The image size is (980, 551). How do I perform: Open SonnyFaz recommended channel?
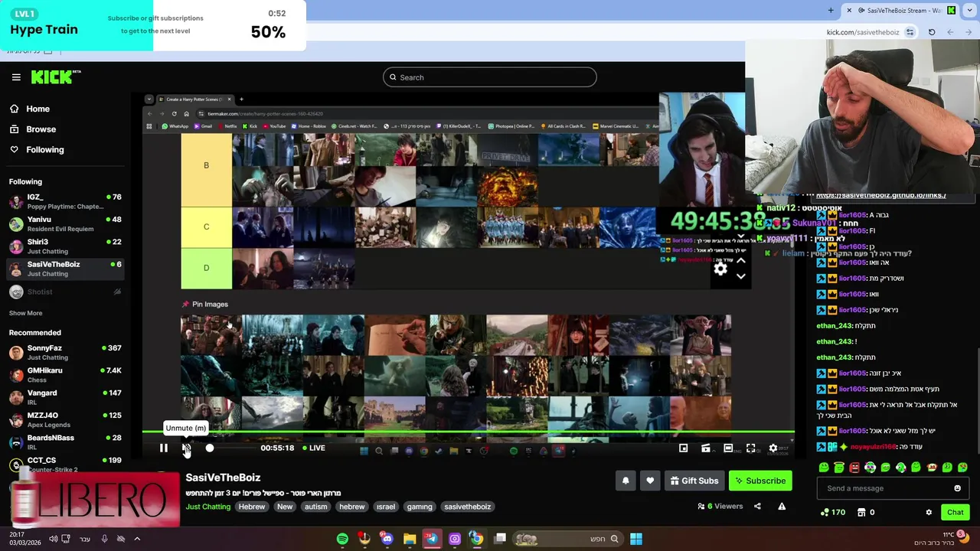point(65,352)
